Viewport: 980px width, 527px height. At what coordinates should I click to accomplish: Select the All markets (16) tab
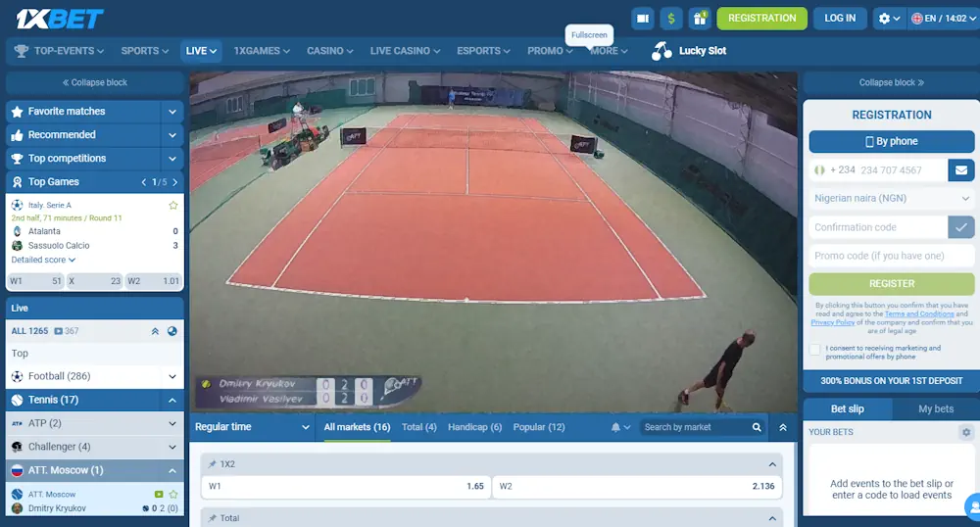tap(357, 427)
